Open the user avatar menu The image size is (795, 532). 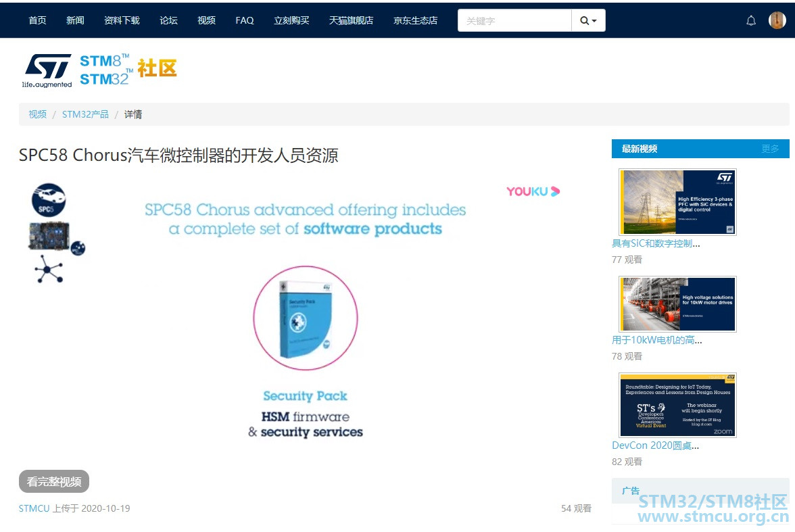pyautogui.click(x=777, y=20)
